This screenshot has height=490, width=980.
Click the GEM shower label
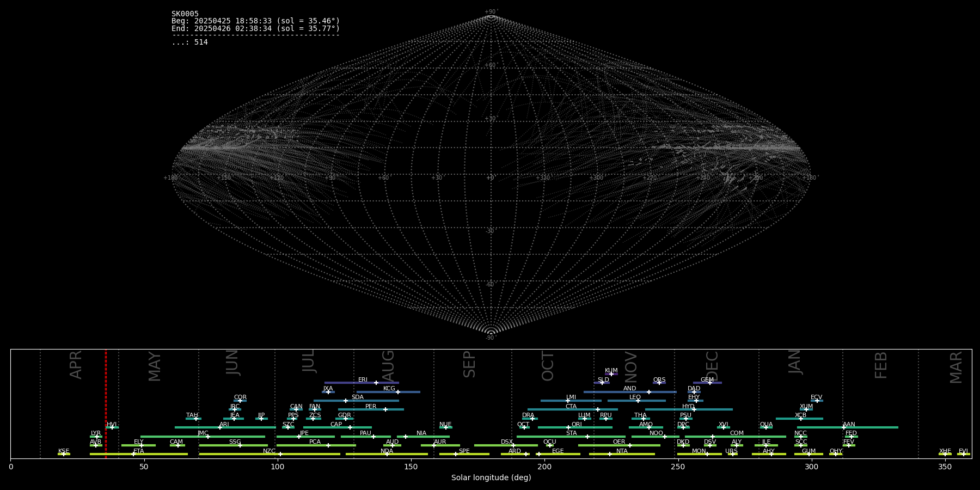click(x=707, y=380)
